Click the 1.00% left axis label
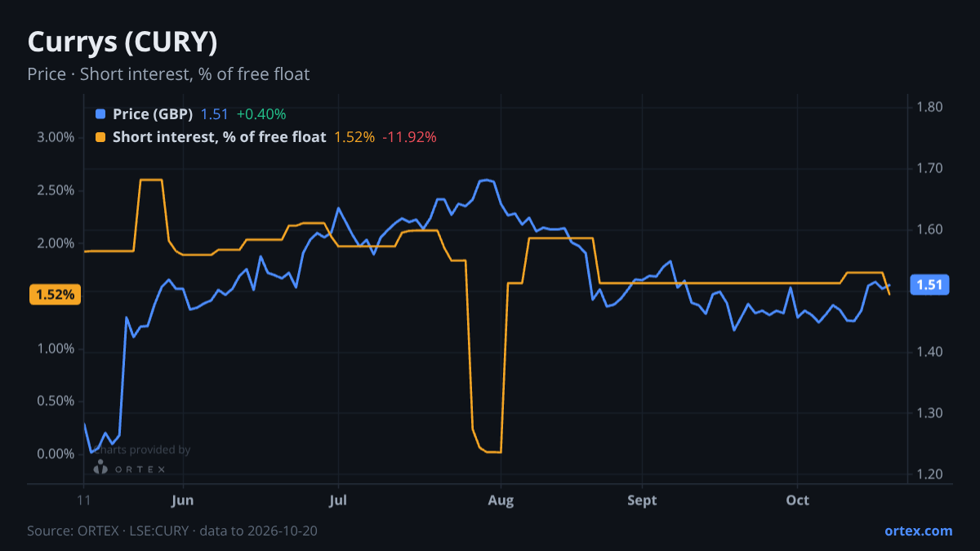Screen dimensions: 980x551 click(x=56, y=349)
